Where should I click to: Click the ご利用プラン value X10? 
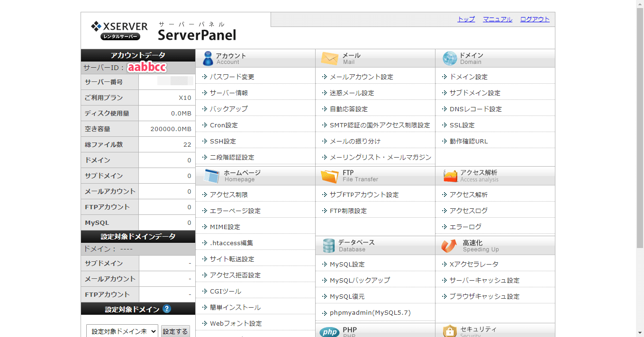[185, 98]
